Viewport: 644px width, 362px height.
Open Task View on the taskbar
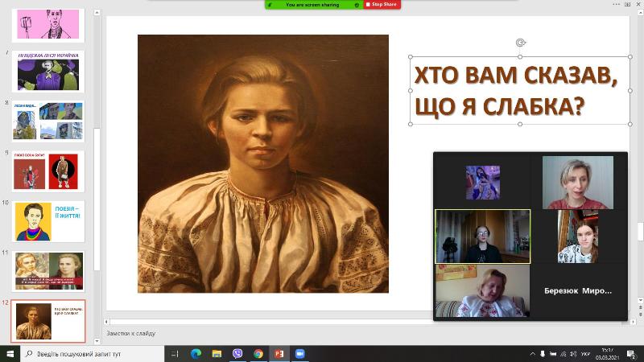(175, 353)
